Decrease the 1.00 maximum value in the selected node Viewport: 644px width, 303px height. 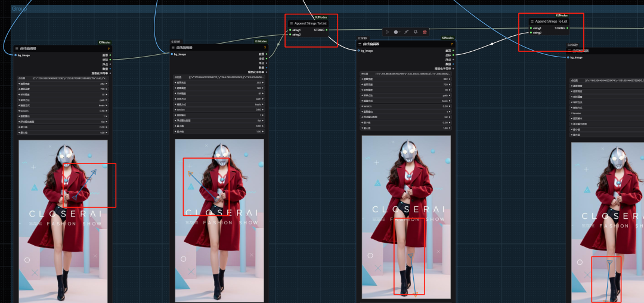361,128
